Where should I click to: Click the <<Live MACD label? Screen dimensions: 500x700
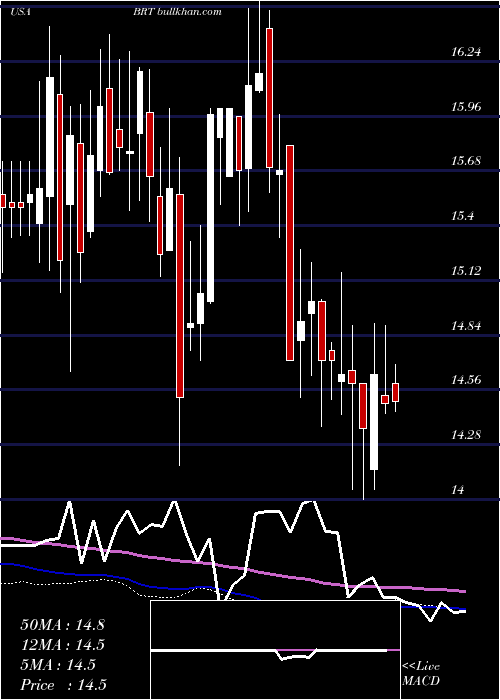click(x=421, y=673)
